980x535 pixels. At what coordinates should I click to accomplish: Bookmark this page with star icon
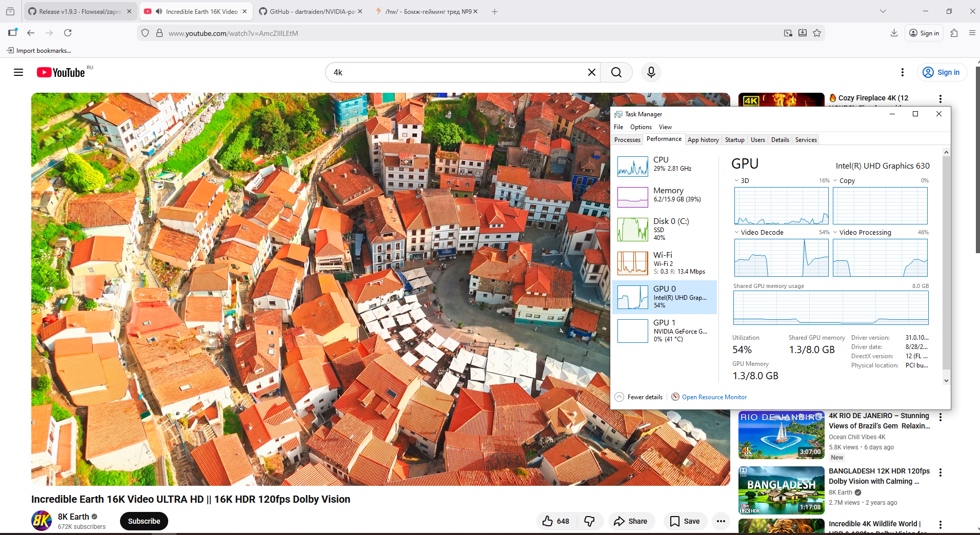(x=817, y=33)
